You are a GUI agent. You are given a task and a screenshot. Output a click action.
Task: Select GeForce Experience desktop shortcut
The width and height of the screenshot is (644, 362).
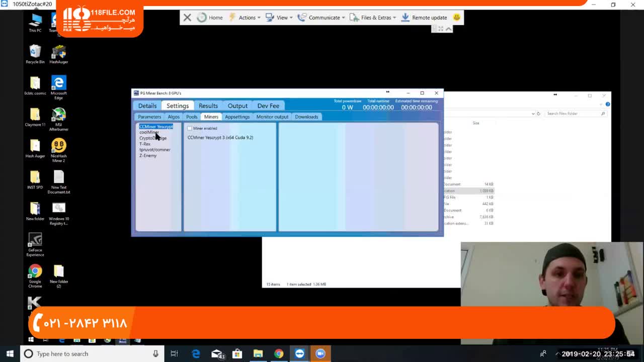[35, 245]
